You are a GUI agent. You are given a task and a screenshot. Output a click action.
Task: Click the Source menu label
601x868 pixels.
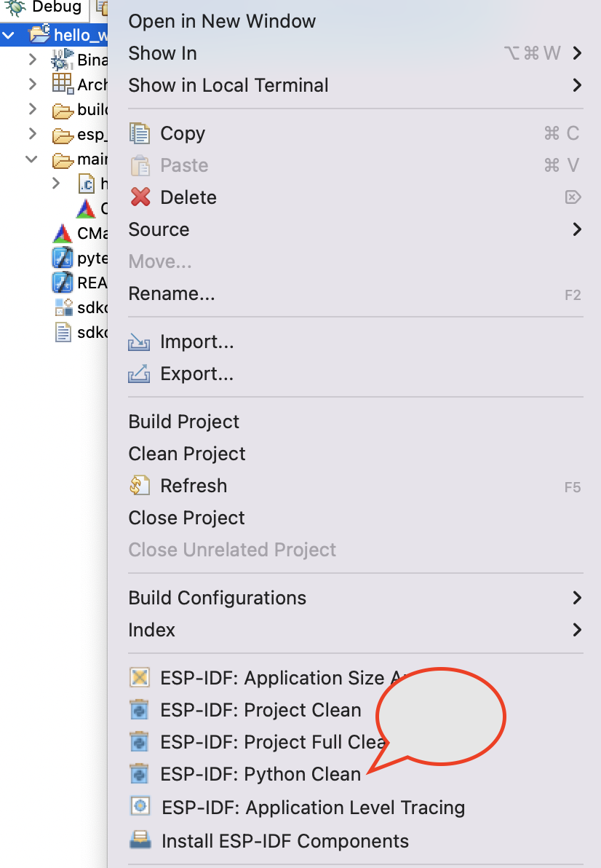pyautogui.click(x=159, y=229)
